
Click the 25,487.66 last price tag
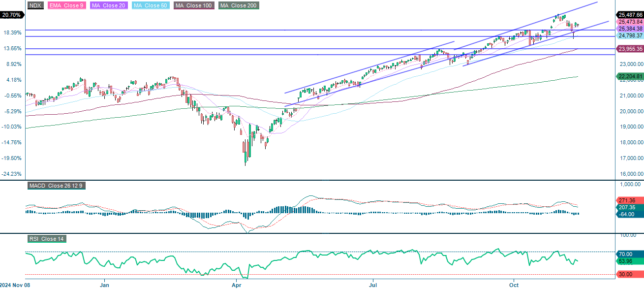point(630,15)
